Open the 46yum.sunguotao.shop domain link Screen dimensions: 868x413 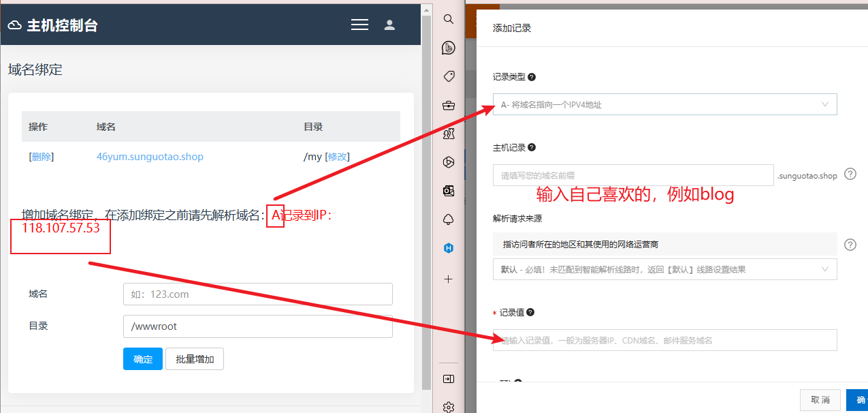click(150, 157)
